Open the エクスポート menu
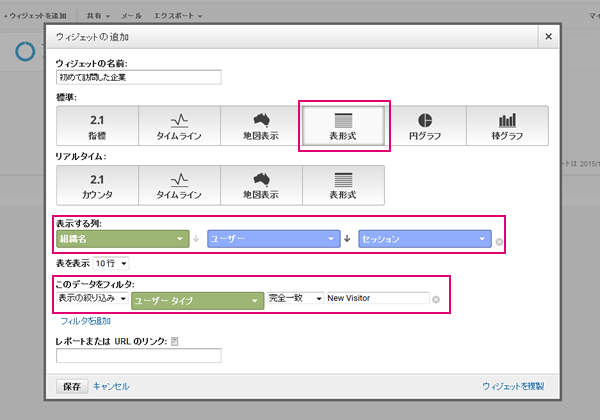The width and height of the screenshot is (600, 420). pos(178,17)
